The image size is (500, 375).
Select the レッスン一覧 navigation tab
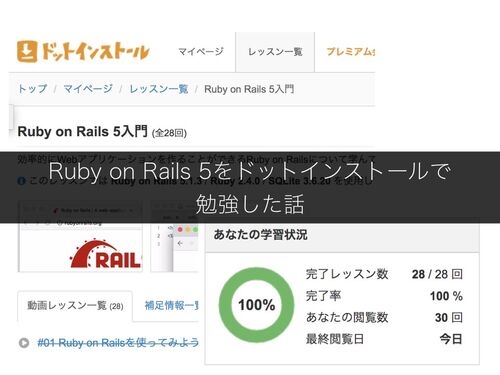[x=275, y=52]
